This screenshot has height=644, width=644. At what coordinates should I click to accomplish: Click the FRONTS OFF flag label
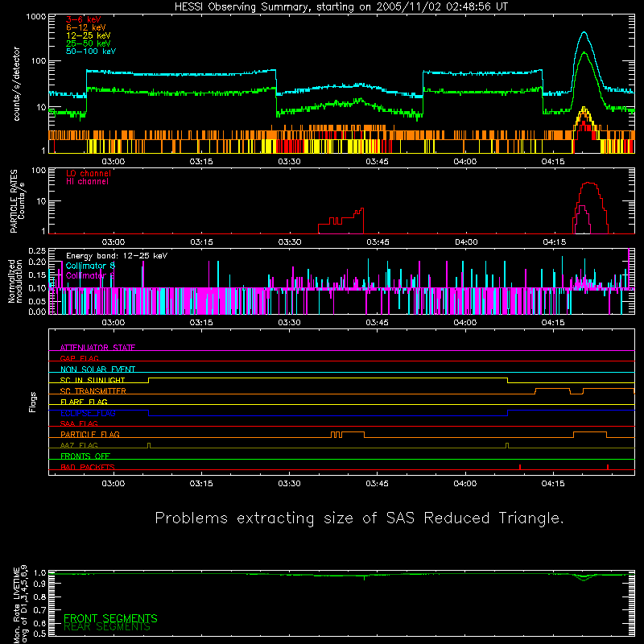(85, 456)
